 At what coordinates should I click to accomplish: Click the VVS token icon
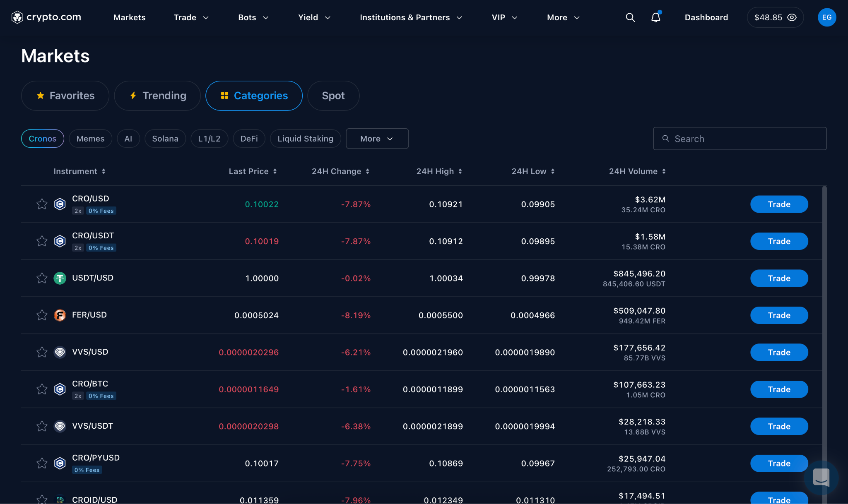[x=60, y=352]
